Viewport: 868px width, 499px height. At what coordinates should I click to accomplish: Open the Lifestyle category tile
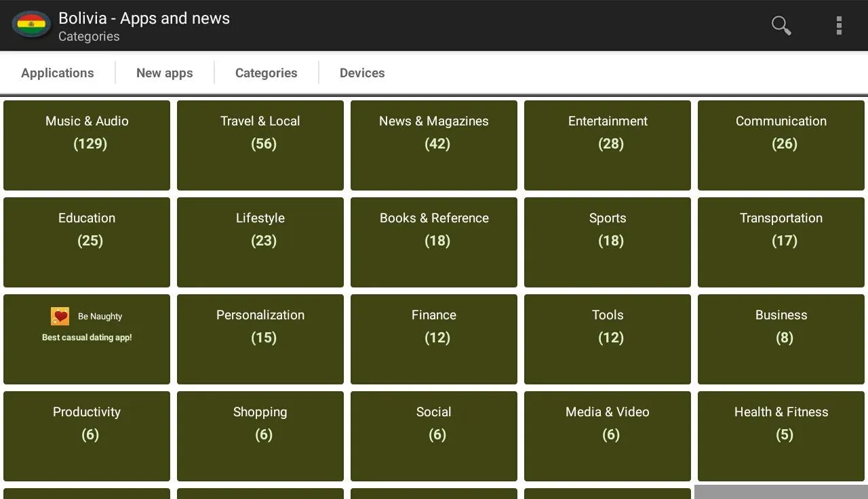point(260,242)
